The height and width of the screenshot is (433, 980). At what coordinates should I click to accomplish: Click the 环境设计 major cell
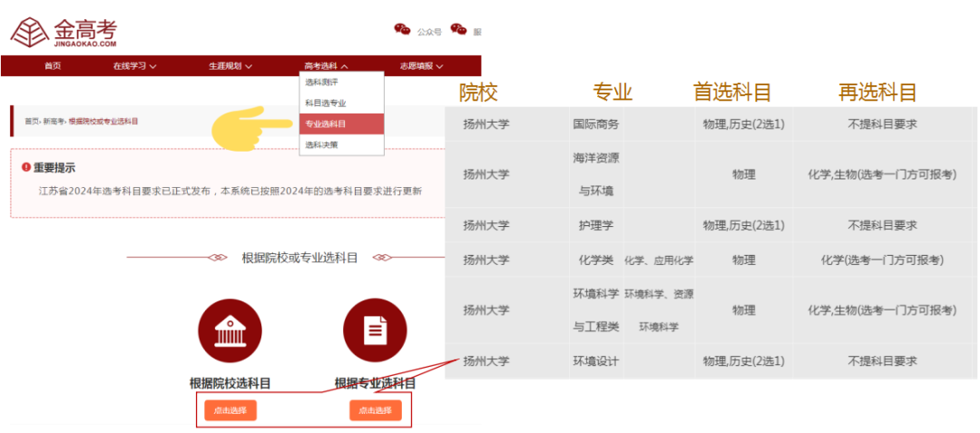point(595,361)
